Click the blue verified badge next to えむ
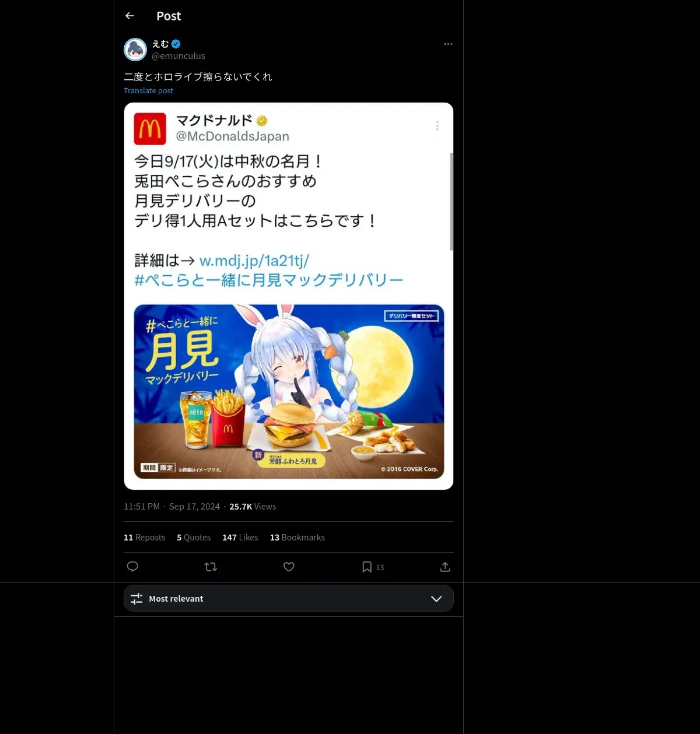Viewport: 700px width, 734px height. [176, 44]
